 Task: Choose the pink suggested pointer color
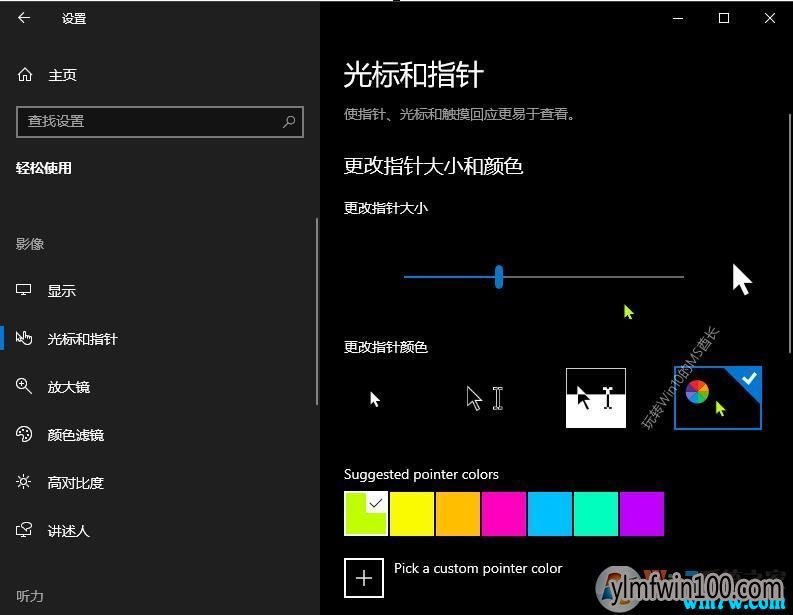pos(504,514)
